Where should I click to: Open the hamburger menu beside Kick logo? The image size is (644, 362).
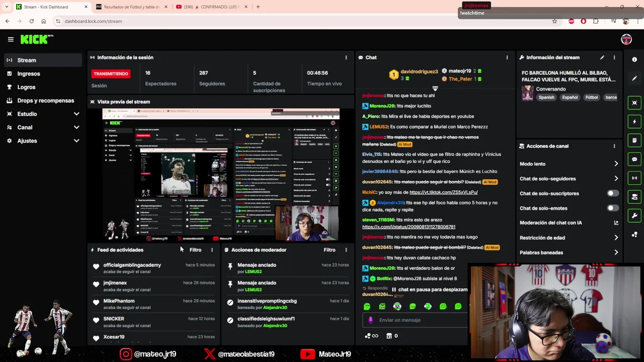pyautogui.click(x=11, y=39)
